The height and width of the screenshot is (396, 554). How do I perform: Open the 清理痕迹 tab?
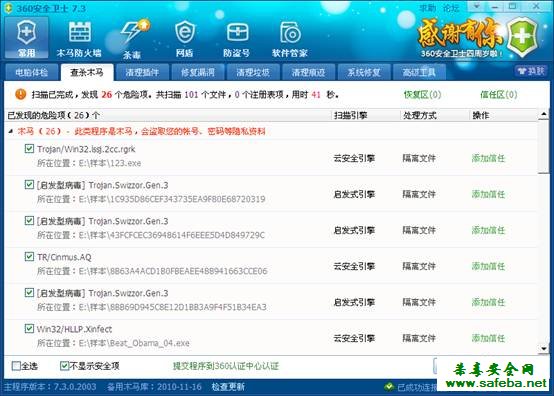point(308,72)
